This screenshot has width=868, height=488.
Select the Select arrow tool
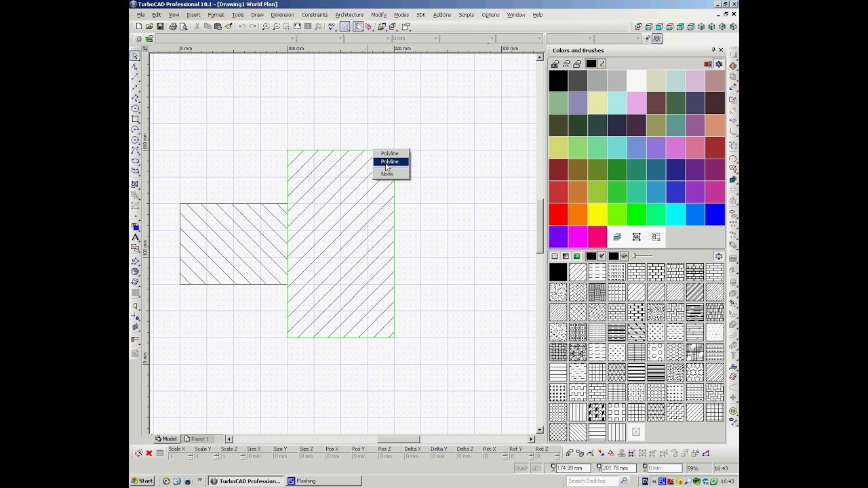[x=135, y=56]
